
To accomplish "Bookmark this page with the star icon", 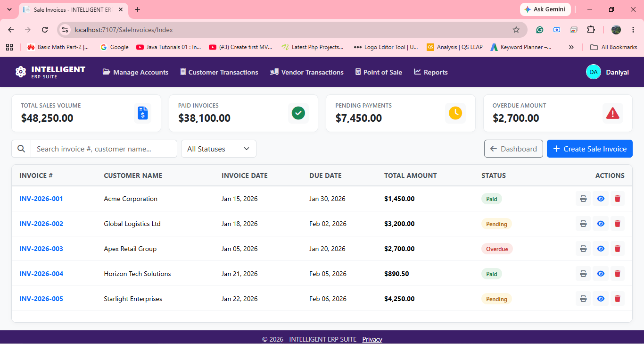I will click(x=516, y=30).
